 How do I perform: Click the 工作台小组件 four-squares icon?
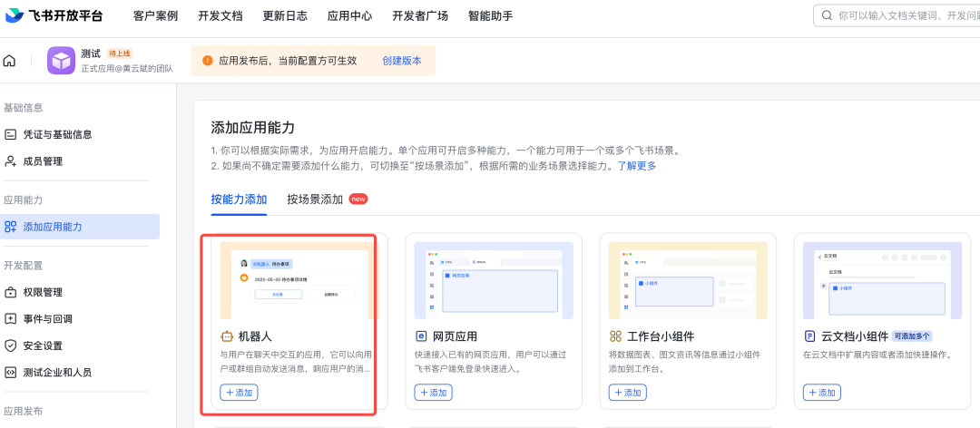(x=615, y=336)
